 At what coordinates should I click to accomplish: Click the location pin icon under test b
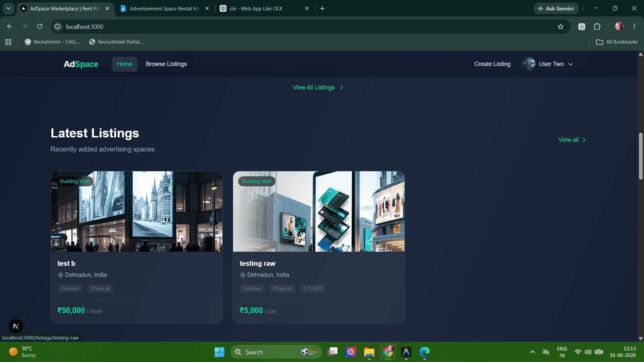point(60,275)
